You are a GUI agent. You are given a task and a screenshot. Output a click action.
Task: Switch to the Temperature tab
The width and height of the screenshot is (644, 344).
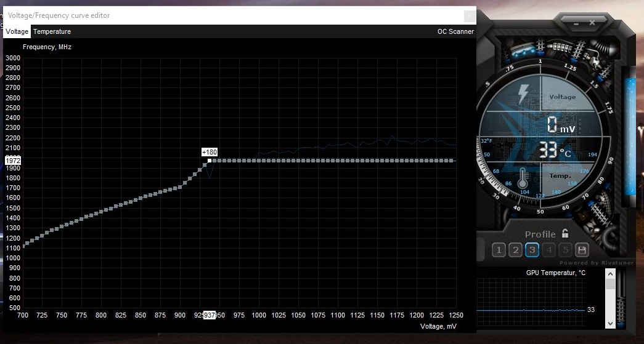[52, 31]
